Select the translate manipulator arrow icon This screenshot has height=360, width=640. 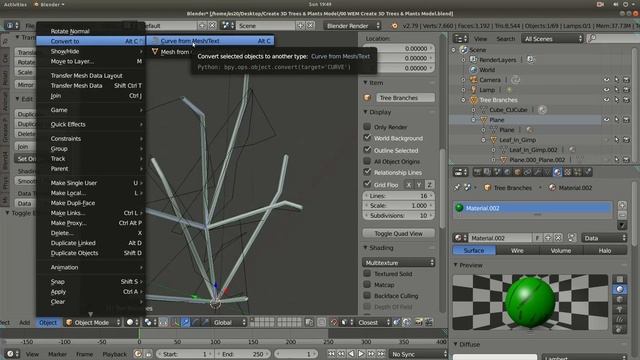185,322
